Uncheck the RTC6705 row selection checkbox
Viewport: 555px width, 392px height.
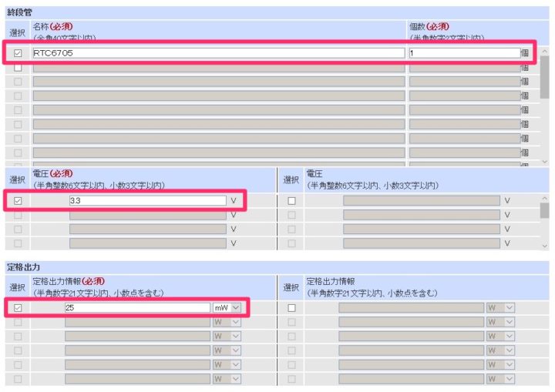point(18,53)
